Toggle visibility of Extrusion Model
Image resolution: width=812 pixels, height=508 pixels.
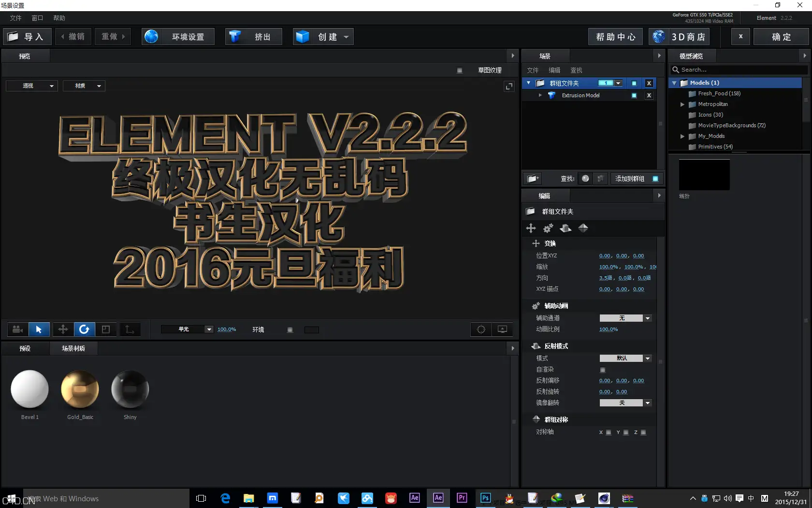[634, 95]
